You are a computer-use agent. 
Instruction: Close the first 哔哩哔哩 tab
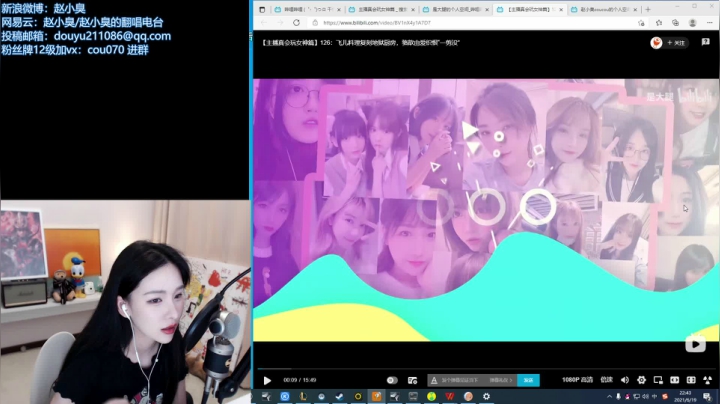(x=339, y=9)
